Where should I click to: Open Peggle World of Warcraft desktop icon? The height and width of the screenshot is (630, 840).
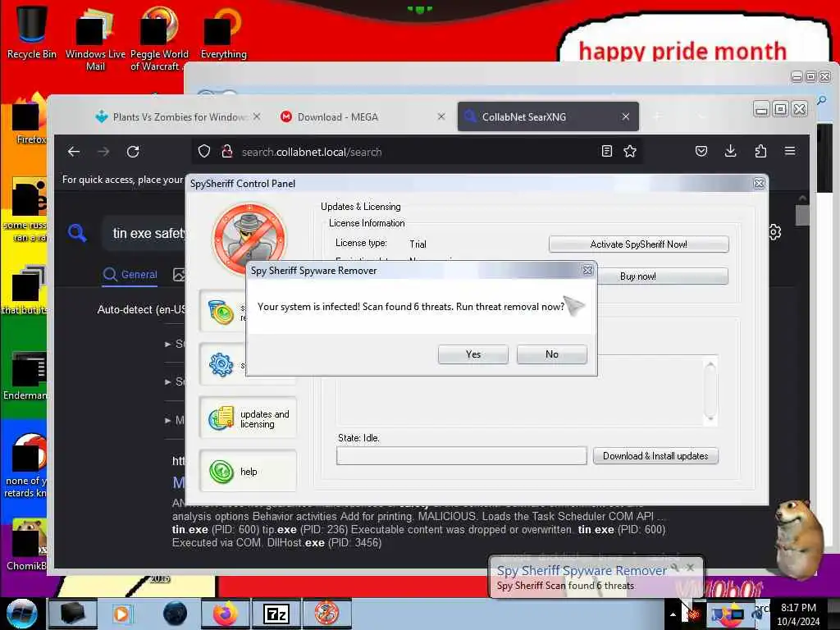point(158,39)
